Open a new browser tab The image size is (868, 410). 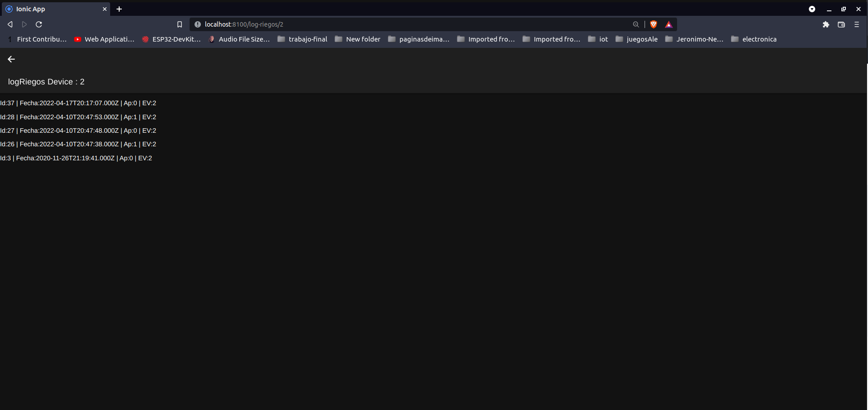click(x=119, y=9)
